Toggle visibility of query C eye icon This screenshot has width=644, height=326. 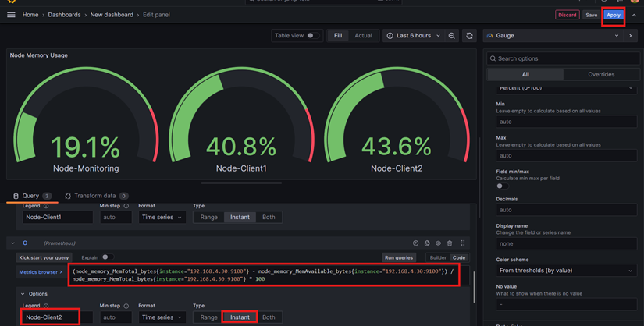coord(438,243)
